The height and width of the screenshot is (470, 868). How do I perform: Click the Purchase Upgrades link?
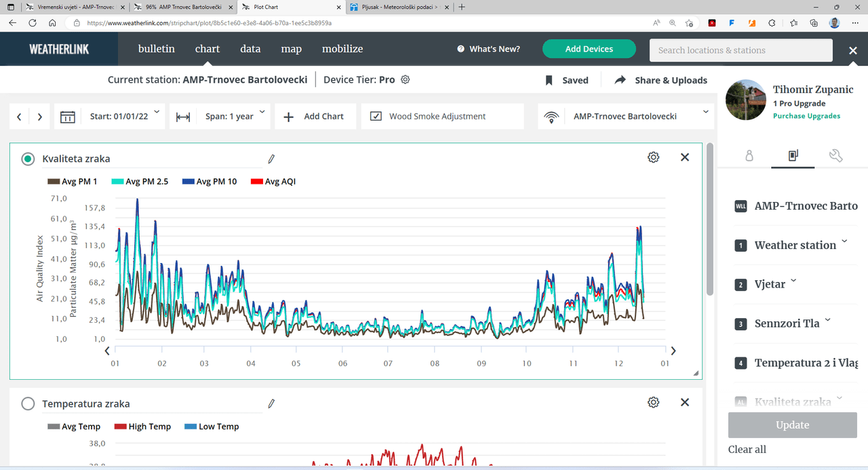(x=807, y=116)
